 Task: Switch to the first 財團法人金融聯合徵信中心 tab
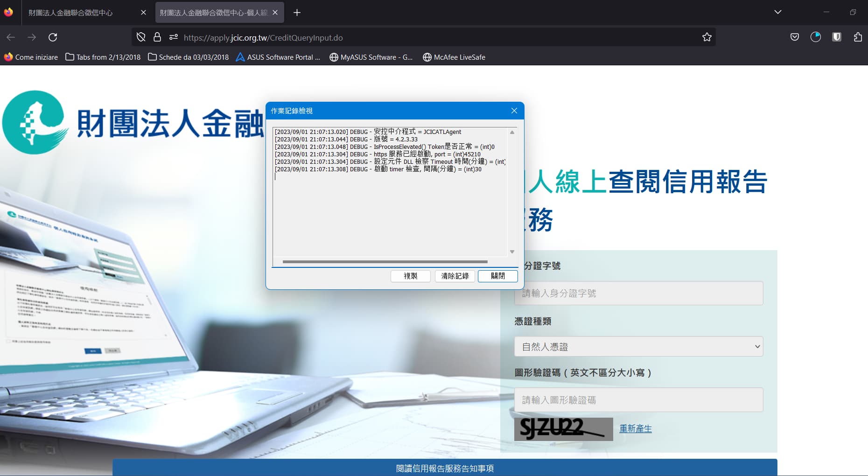79,13
